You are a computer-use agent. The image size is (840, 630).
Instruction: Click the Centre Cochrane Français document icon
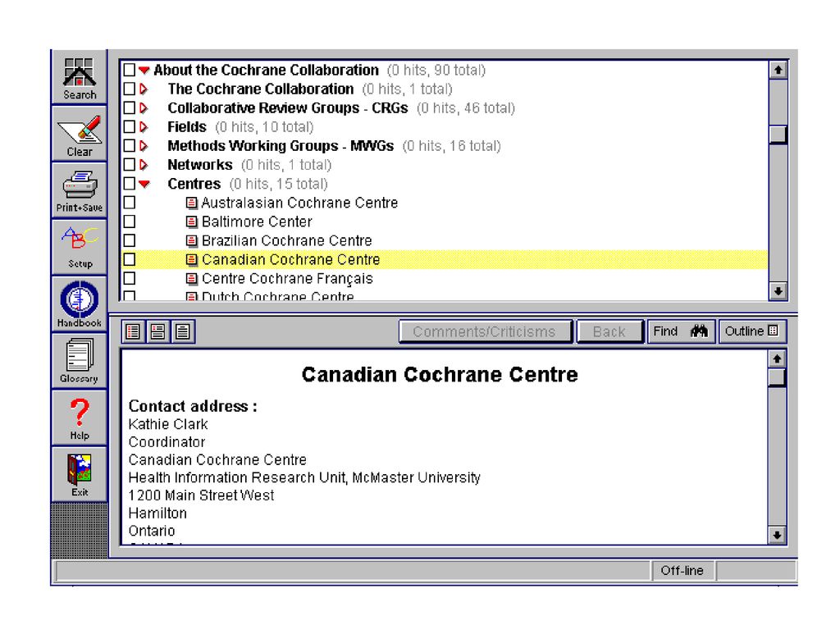coord(191,279)
